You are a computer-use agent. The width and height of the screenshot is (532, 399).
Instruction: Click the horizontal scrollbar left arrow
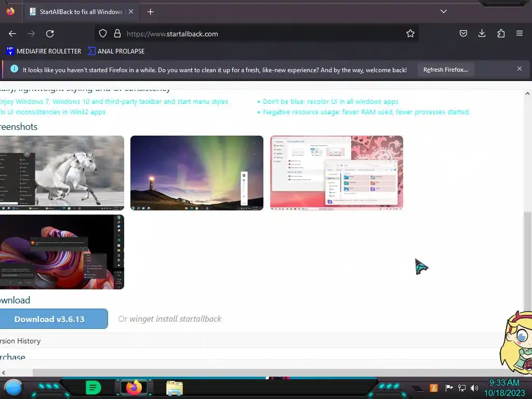4,373
